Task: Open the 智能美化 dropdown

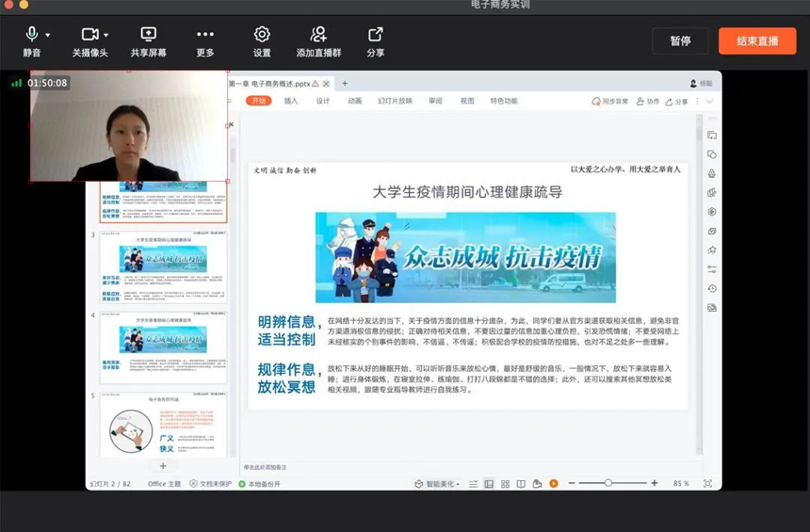Action: (437, 484)
